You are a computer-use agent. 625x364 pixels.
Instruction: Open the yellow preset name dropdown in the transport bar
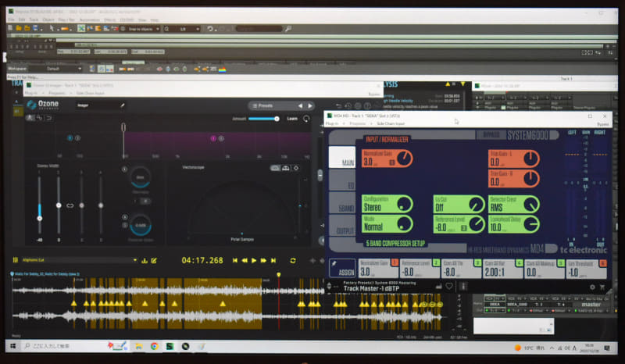(x=79, y=260)
